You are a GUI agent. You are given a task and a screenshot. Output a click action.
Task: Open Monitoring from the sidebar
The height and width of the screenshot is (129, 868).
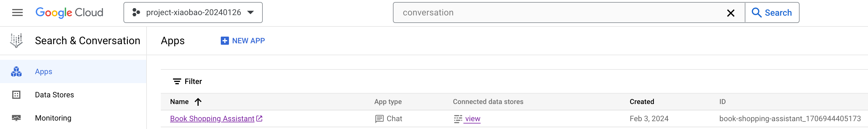(x=53, y=118)
